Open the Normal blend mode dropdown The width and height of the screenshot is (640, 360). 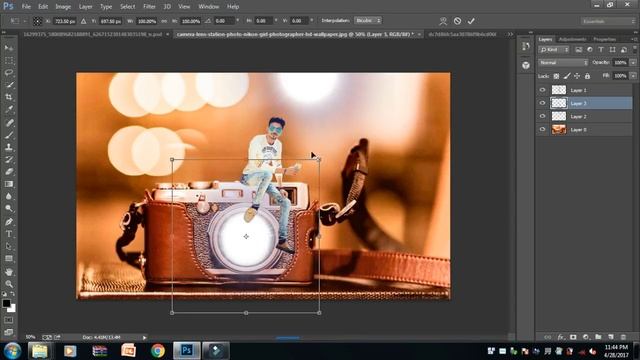pos(563,63)
